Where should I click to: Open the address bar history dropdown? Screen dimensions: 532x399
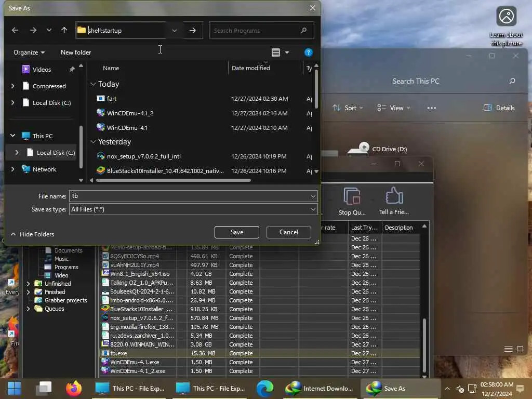click(175, 31)
